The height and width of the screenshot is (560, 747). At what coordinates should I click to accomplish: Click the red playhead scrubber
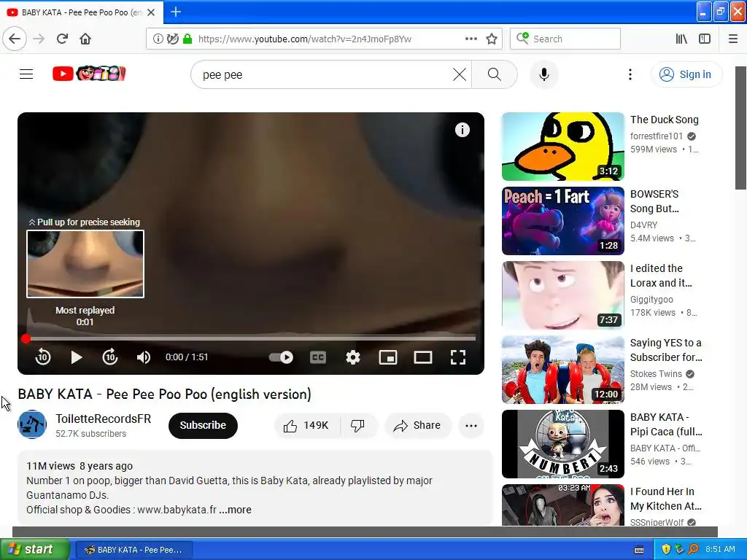pyautogui.click(x=26, y=338)
